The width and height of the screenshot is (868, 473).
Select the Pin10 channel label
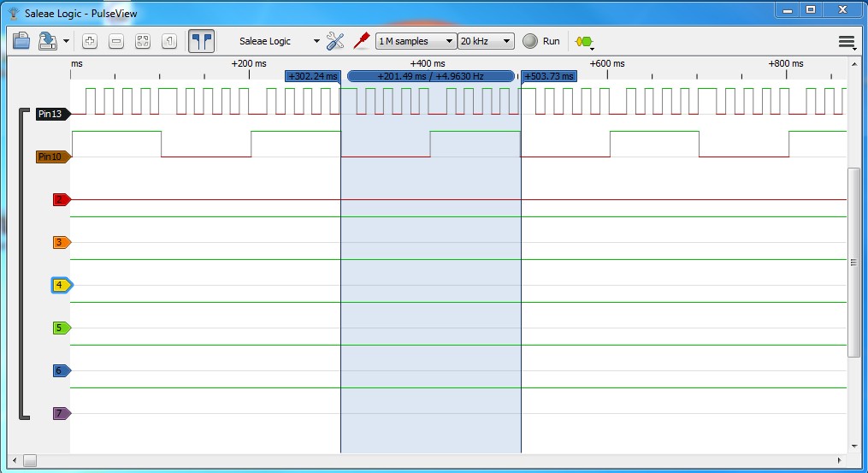pos(51,157)
